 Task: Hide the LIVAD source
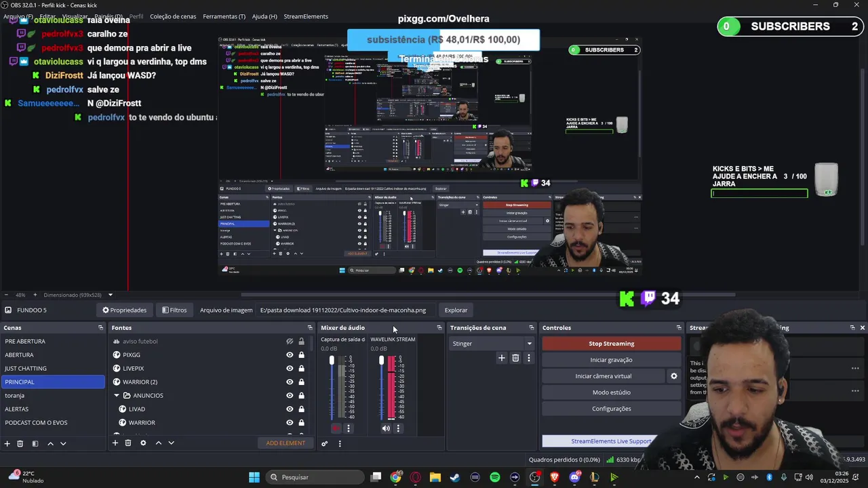[290, 409]
